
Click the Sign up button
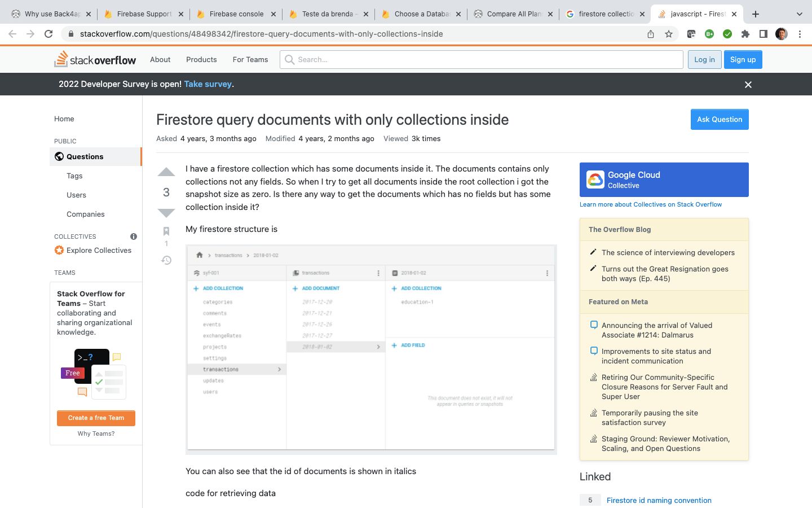click(743, 59)
